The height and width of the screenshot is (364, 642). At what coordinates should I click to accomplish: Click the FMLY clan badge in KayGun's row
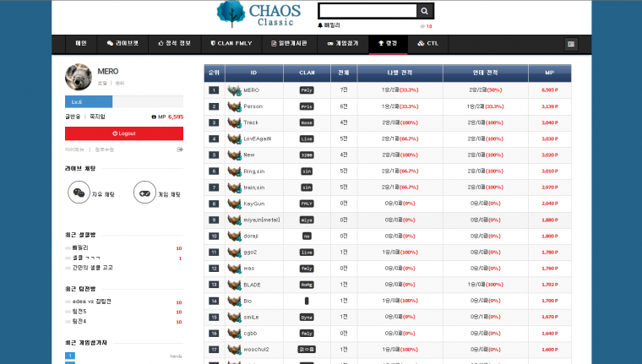[x=307, y=204]
